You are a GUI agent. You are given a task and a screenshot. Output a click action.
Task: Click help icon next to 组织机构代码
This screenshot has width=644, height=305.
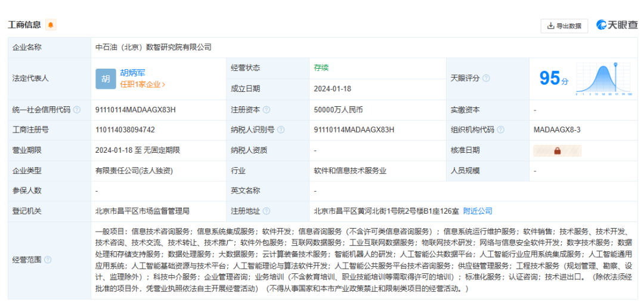(501, 130)
